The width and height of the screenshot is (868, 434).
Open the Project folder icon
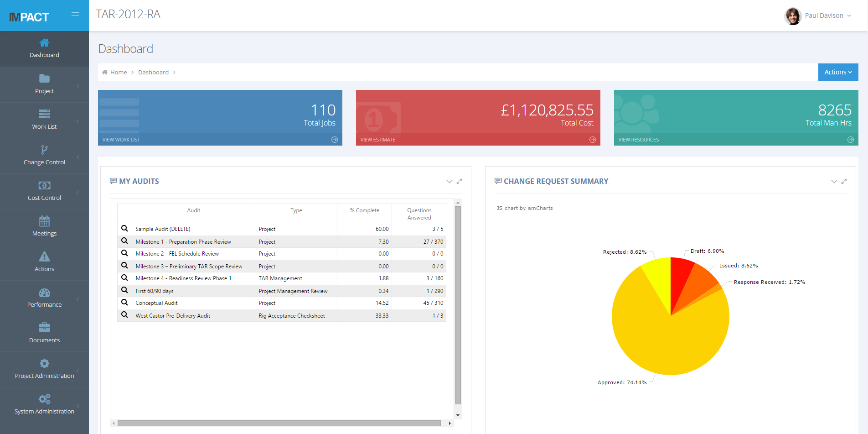44,78
